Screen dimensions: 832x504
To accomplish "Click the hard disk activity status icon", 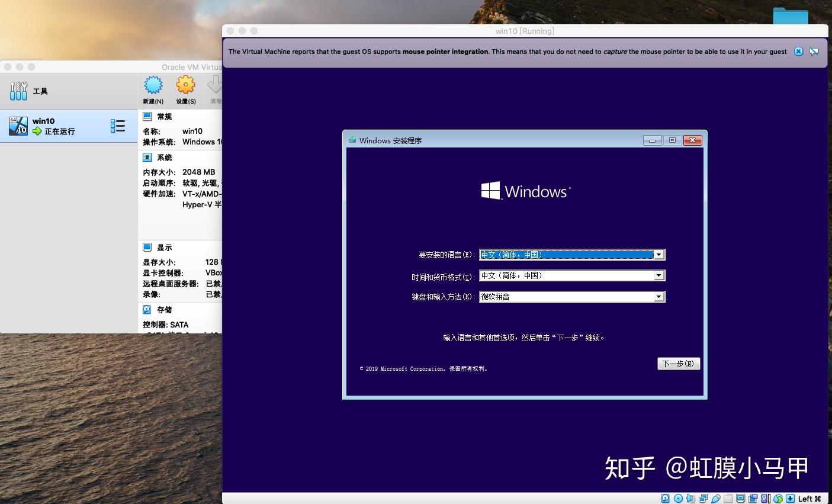I will pyautogui.click(x=665, y=499).
